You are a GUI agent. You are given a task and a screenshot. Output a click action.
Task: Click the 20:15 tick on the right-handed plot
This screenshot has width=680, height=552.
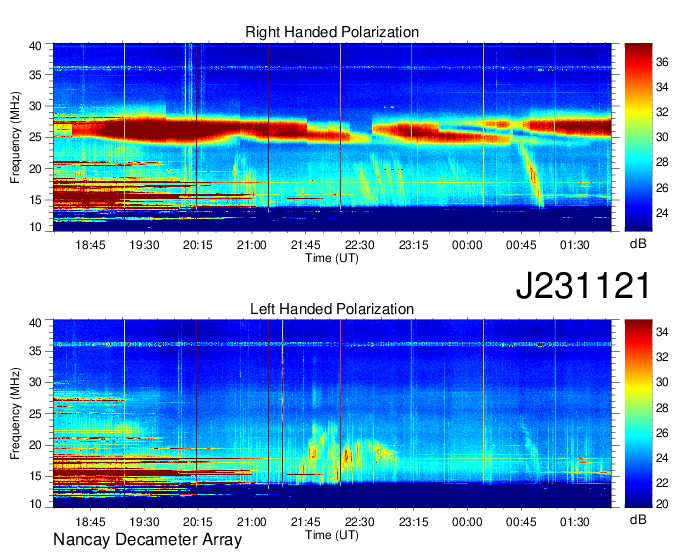(x=198, y=245)
